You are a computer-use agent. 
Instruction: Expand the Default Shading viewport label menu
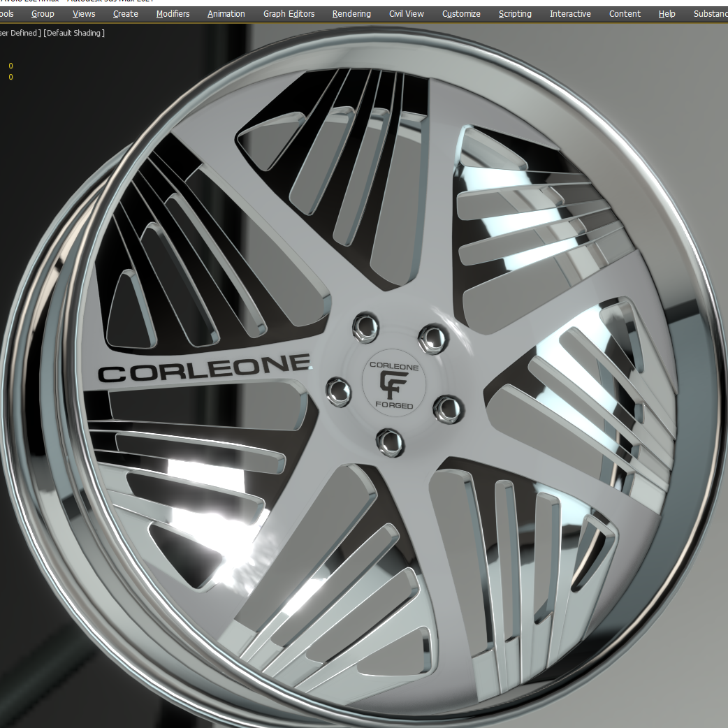coord(74,33)
